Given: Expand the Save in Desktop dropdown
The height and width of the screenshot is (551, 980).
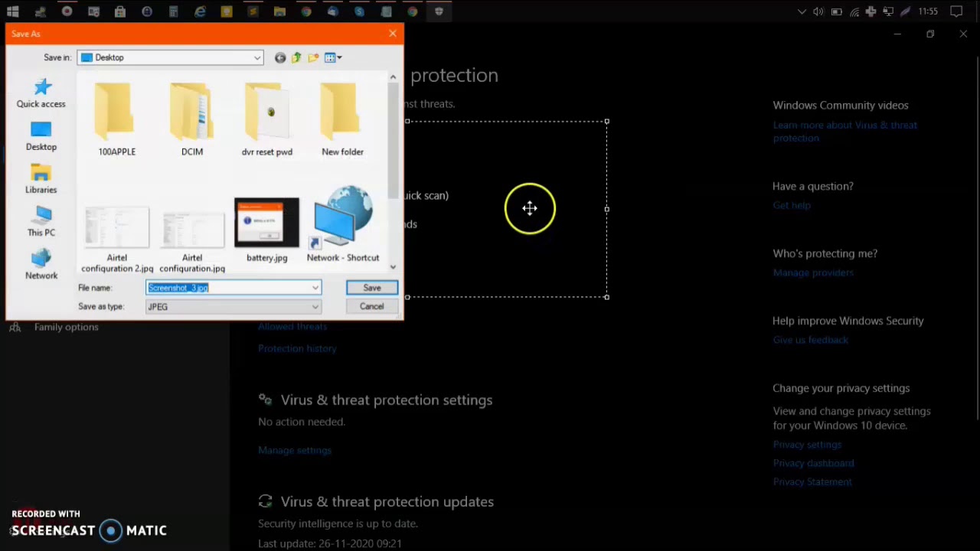Looking at the screenshot, I should (257, 57).
